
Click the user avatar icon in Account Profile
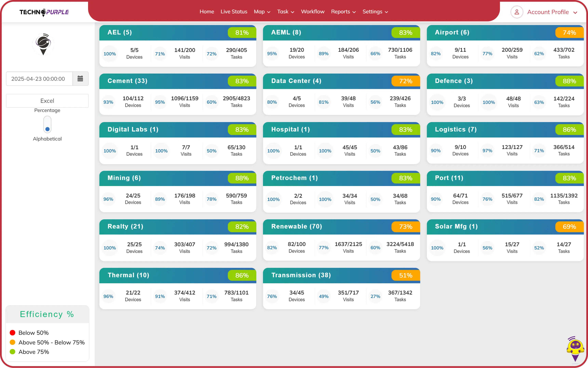(517, 12)
